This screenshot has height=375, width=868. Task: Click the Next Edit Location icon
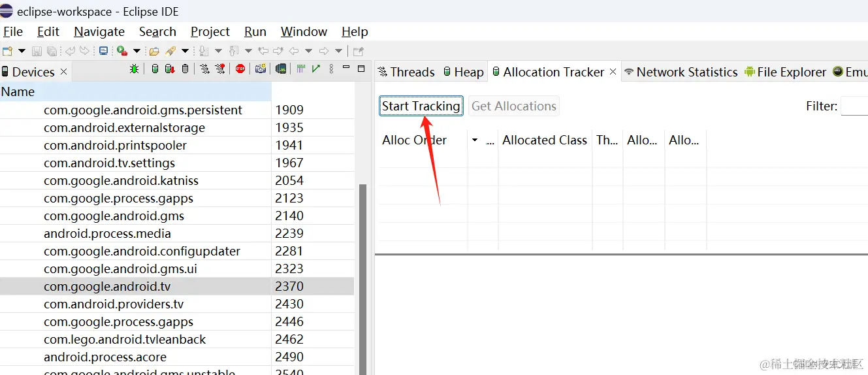[278, 51]
